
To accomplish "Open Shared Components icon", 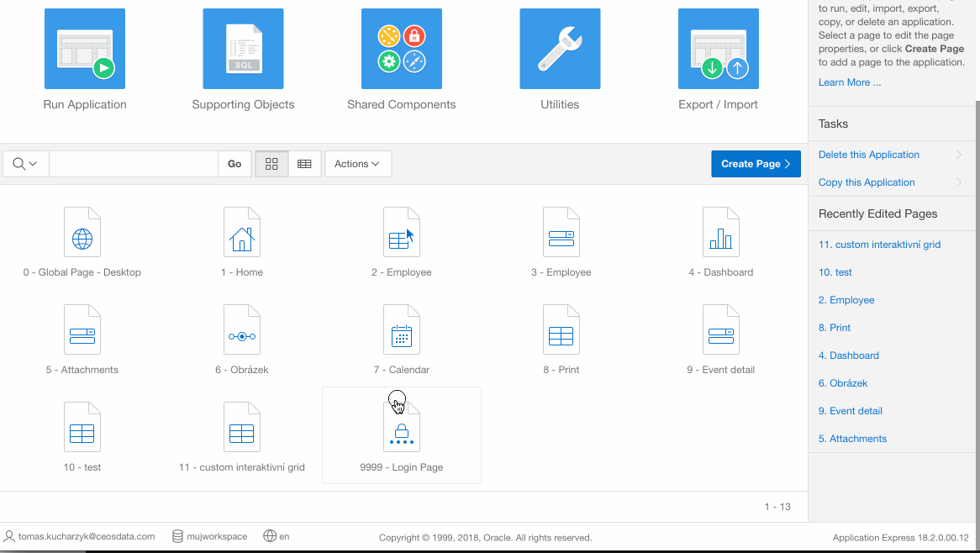I will pos(401,50).
